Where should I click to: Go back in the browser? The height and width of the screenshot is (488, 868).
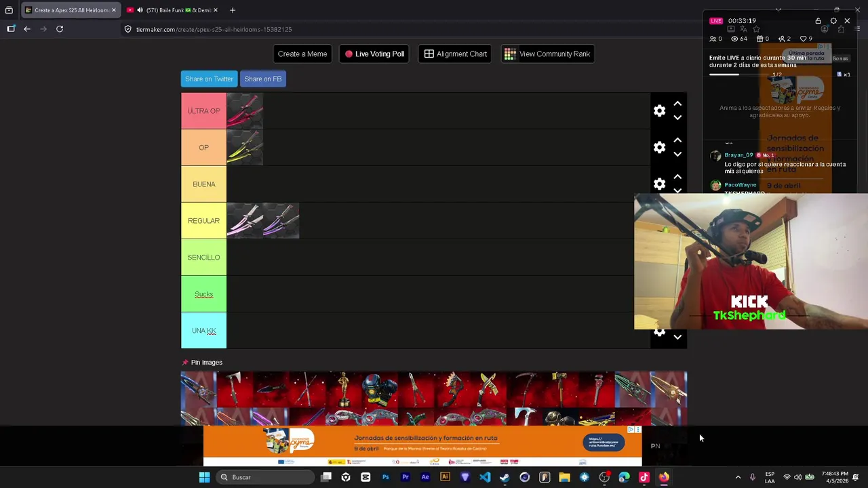click(26, 29)
